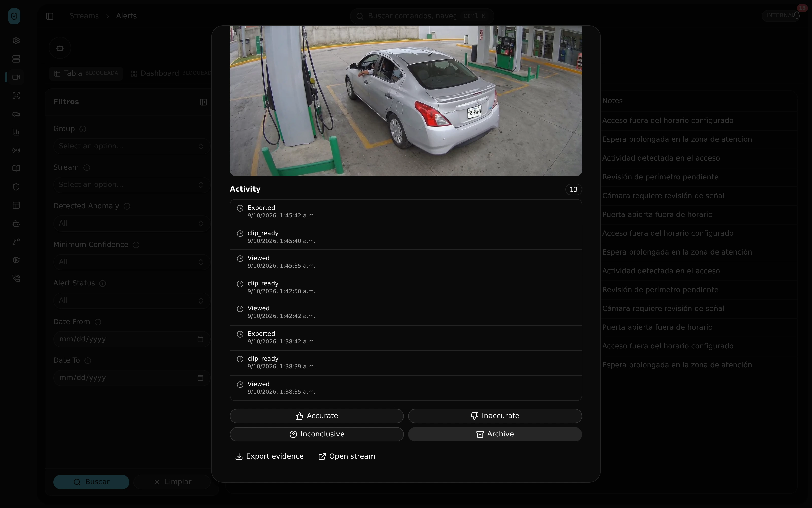812x508 pixels.
Task: Switch to the Tabla tab
Action: click(x=86, y=74)
